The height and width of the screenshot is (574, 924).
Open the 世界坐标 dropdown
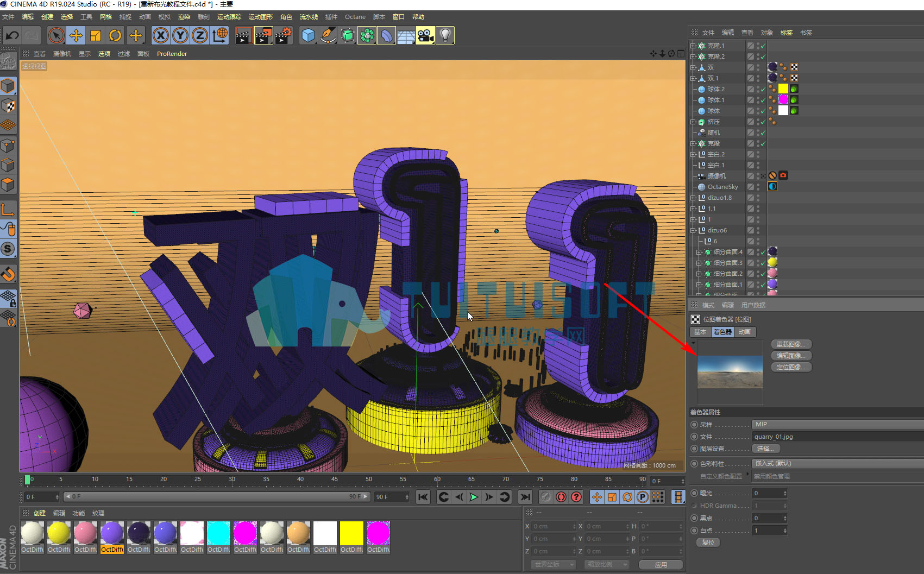pyautogui.click(x=553, y=565)
